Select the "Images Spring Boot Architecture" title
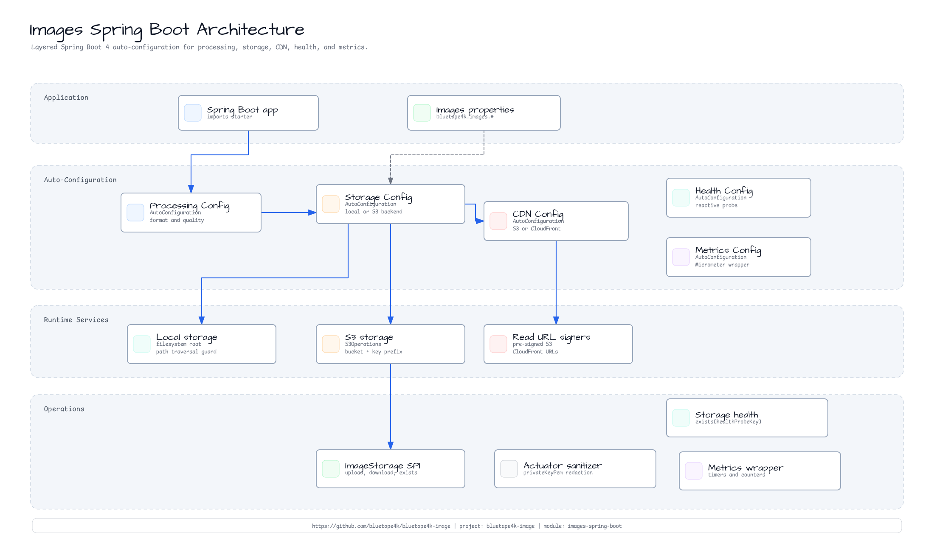This screenshot has width=934, height=560. point(167,30)
